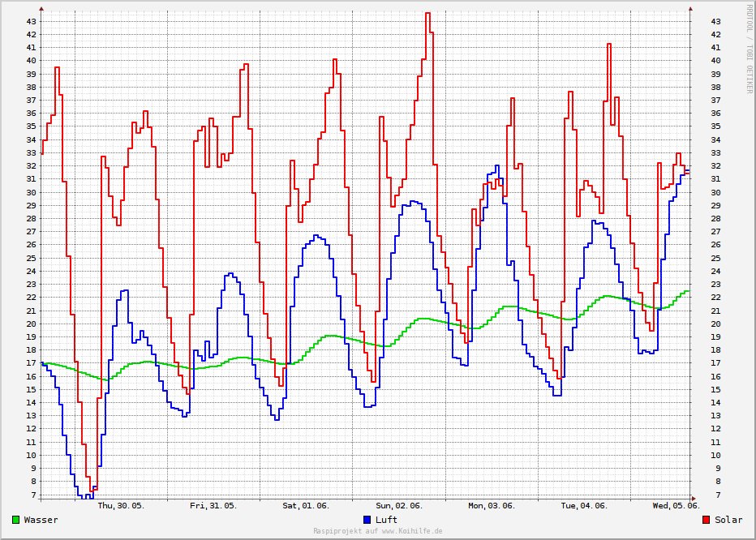The width and height of the screenshot is (756, 540).
Task: Click the red Solar legend color box
Action: point(707,520)
